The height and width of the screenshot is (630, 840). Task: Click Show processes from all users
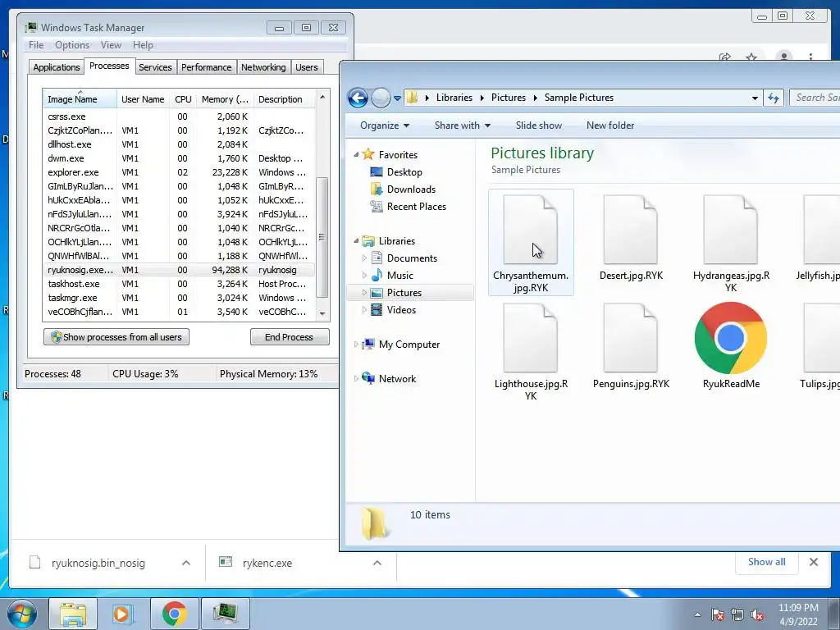(x=116, y=337)
